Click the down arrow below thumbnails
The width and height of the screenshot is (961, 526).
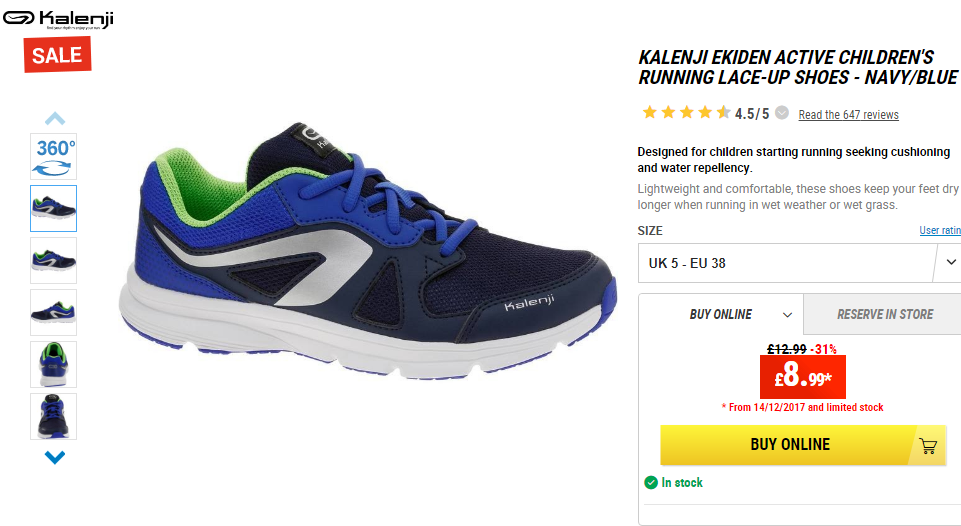pyautogui.click(x=55, y=457)
